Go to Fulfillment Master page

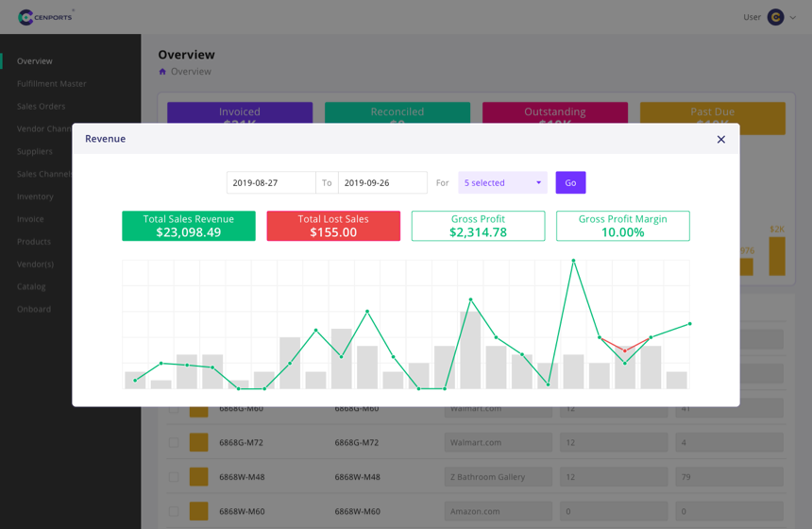(x=51, y=83)
